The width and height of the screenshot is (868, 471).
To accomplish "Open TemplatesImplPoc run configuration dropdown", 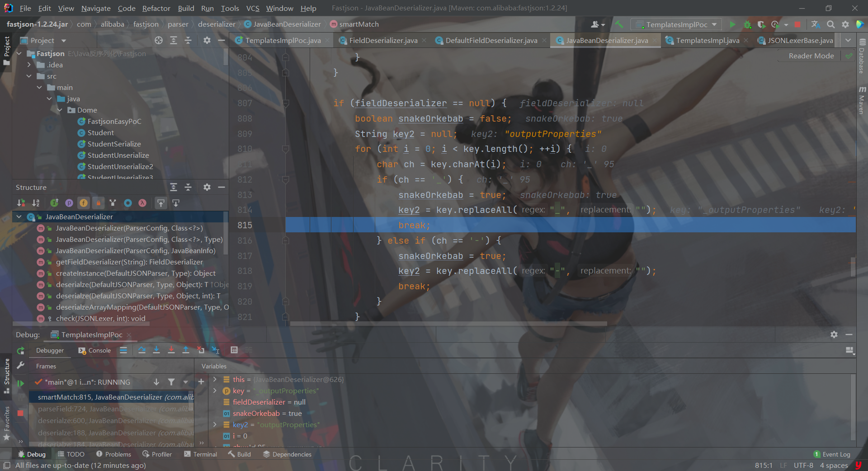I will pos(676,24).
